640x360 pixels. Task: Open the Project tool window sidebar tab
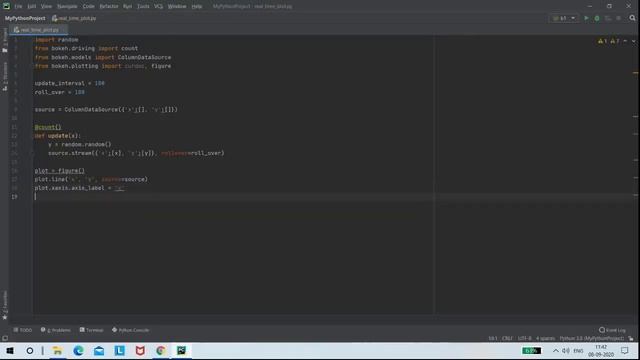point(5,41)
